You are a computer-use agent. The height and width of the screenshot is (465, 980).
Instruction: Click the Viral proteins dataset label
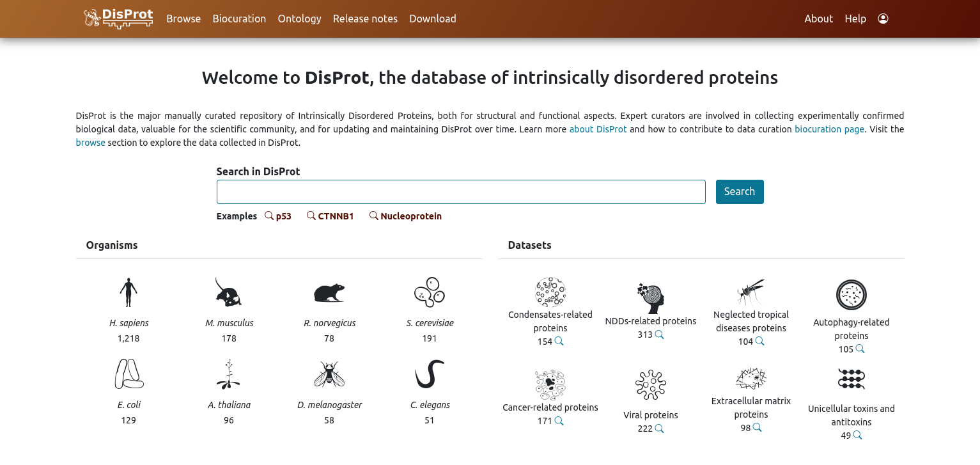point(651,415)
